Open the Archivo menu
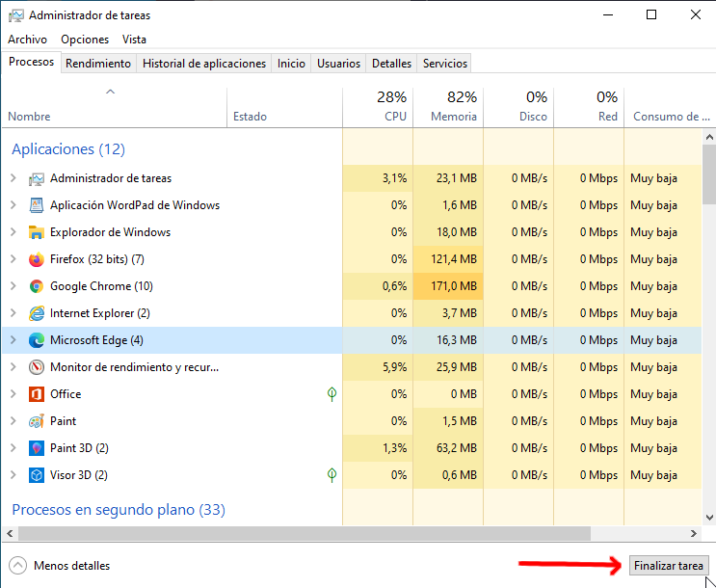 27,40
